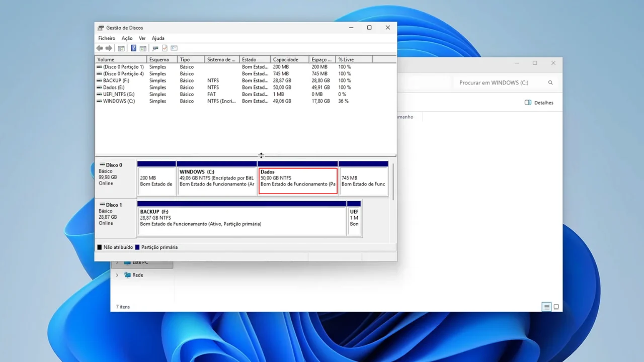This screenshot has height=362, width=644.
Task: Sort by the Estado column header
Action: [255, 59]
